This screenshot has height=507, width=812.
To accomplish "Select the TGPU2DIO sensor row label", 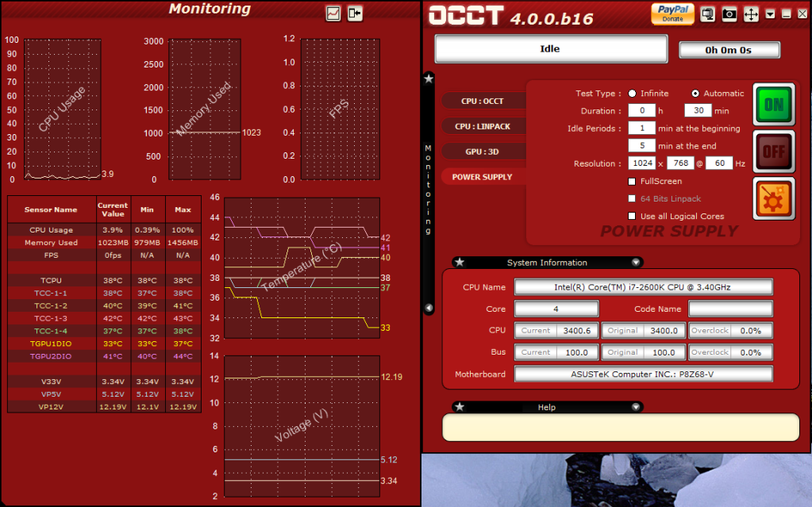I will (51, 356).
